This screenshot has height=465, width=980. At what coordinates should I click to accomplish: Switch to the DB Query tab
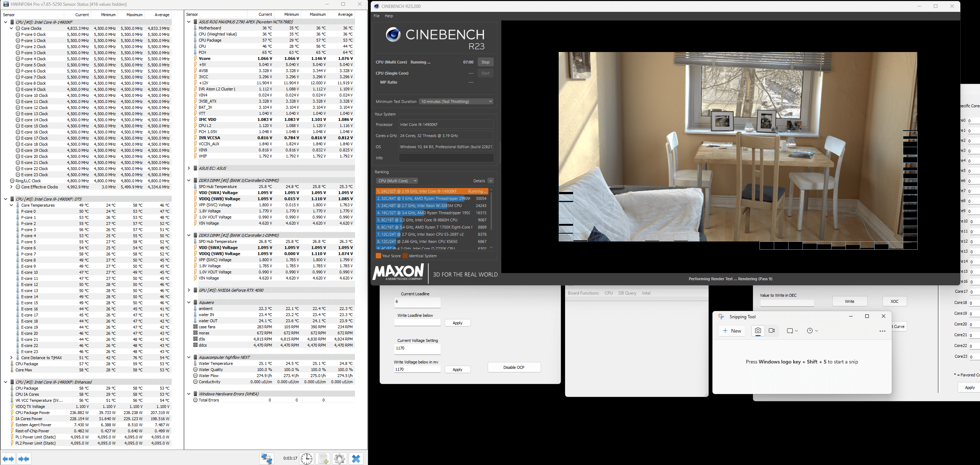(x=627, y=293)
